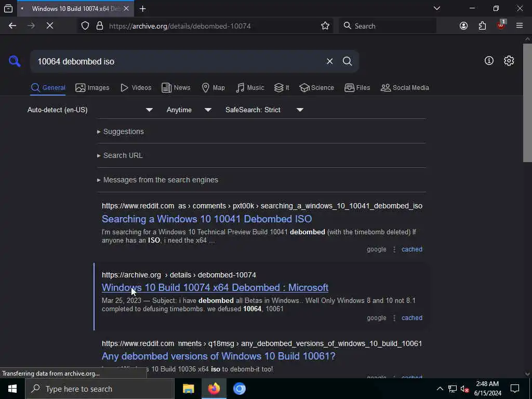Click the google engine label of 10041 result
The height and width of the screenshot is (399, 532).
pyautogui.click(x=376, y=249)
